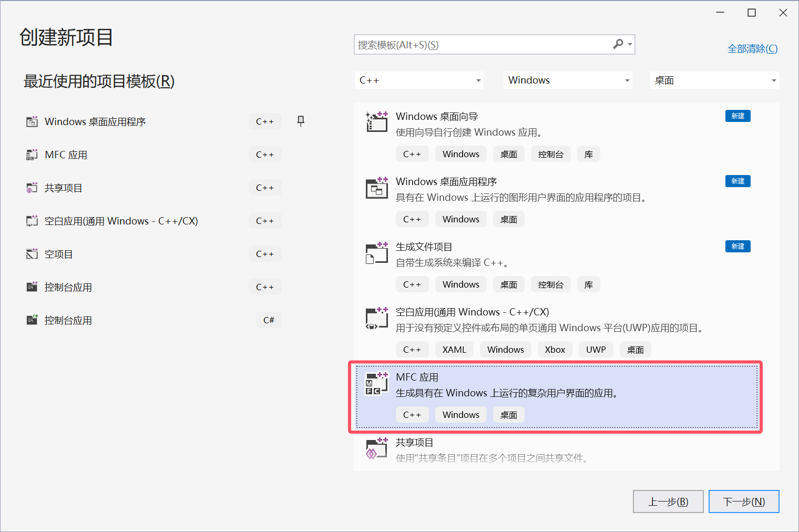The width and height of the screenshot is (799, 532).
Task: Open the 桌面 project type filter dropdown
Action: click(714, 80)
